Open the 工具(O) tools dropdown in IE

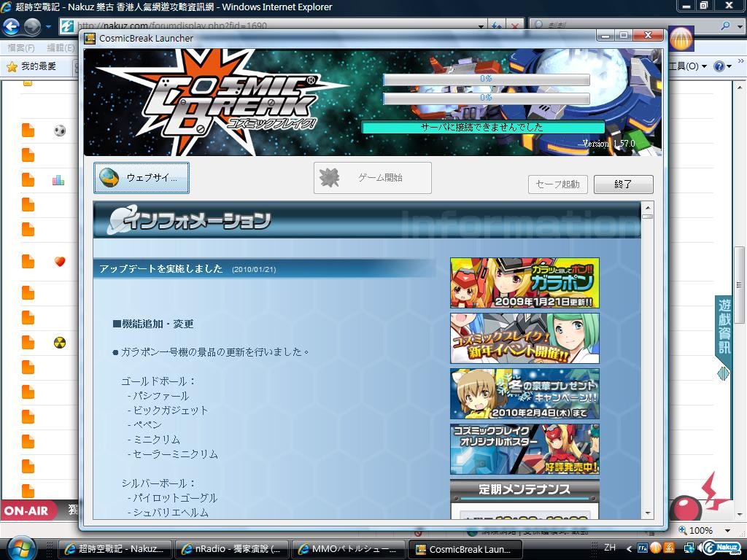coord(687,66)
